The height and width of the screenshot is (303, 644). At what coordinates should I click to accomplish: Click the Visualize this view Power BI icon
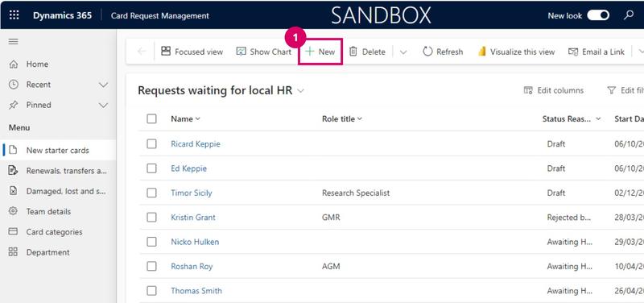(481, 52)
